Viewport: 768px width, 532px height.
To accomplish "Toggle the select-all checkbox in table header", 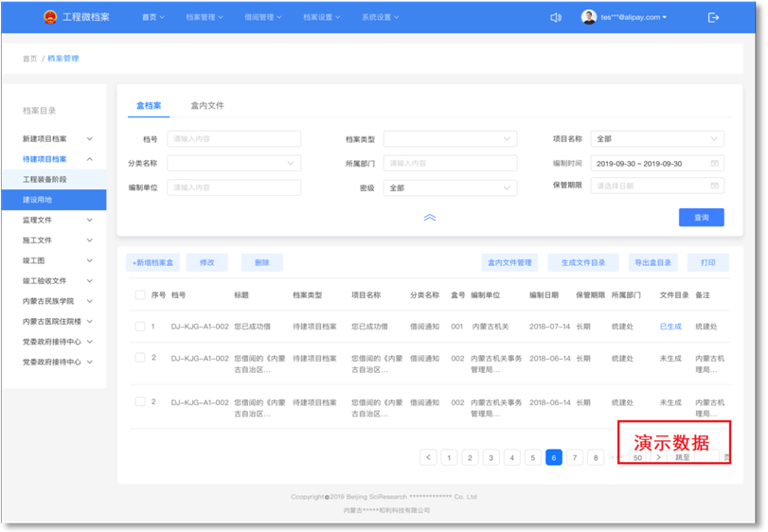I will (139, 295).
